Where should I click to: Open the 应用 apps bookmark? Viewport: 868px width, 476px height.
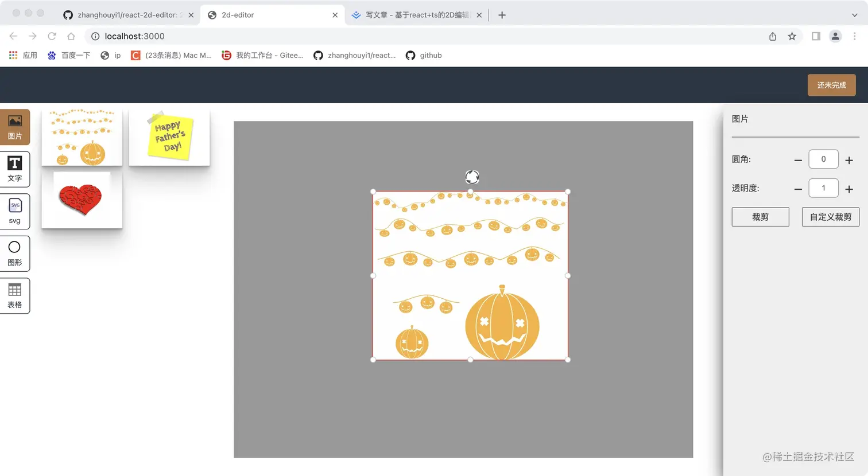[x=23, y=55]
